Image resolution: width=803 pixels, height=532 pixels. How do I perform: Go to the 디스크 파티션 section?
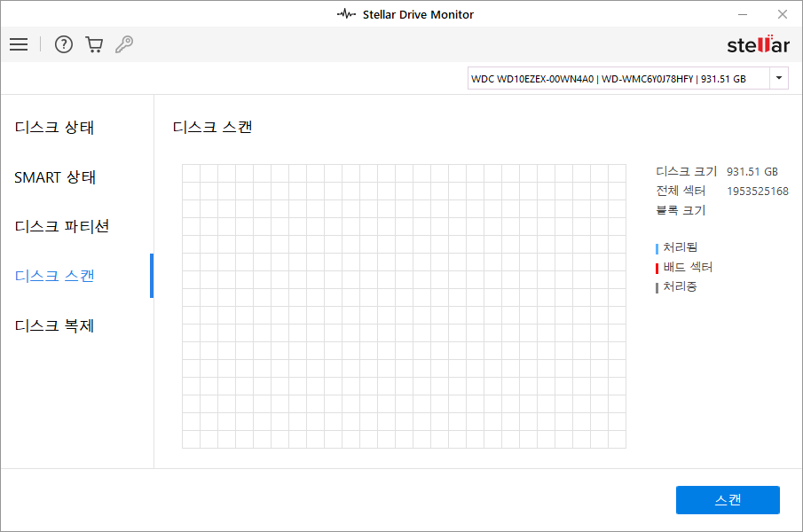61,226
